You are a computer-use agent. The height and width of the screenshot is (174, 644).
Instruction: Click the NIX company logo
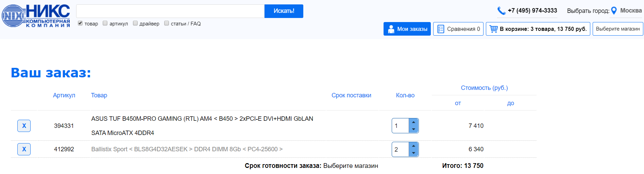click(x=36, y=16)
